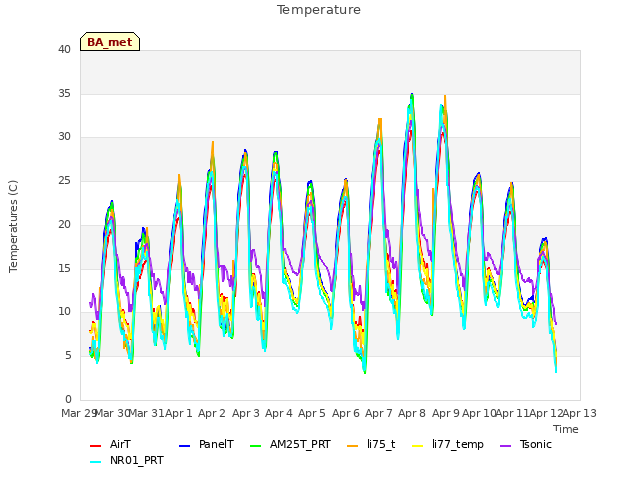Click the 35 y-axis tick label

[64, 93]
